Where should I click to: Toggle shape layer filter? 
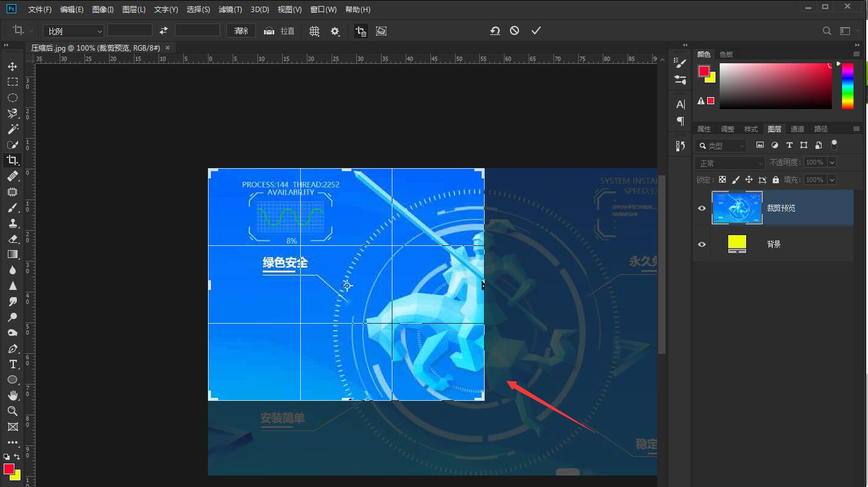(804, 145)
